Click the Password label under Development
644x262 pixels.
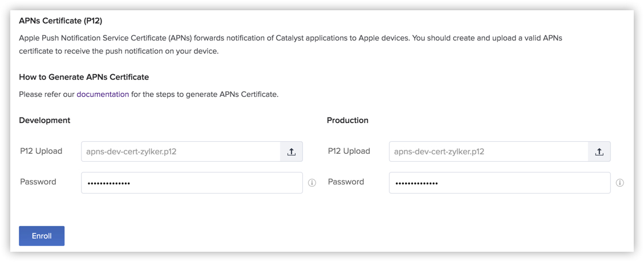(x=38, y=182)
